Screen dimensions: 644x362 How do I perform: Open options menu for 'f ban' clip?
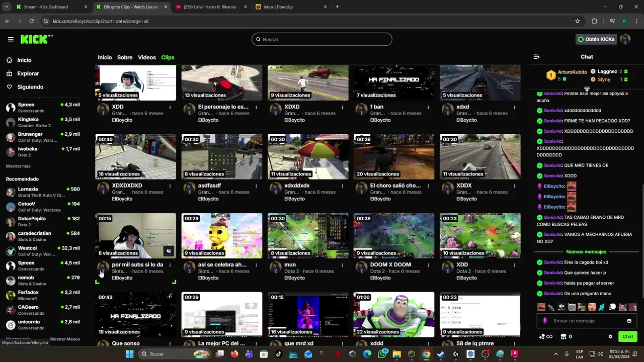point(428,107)
